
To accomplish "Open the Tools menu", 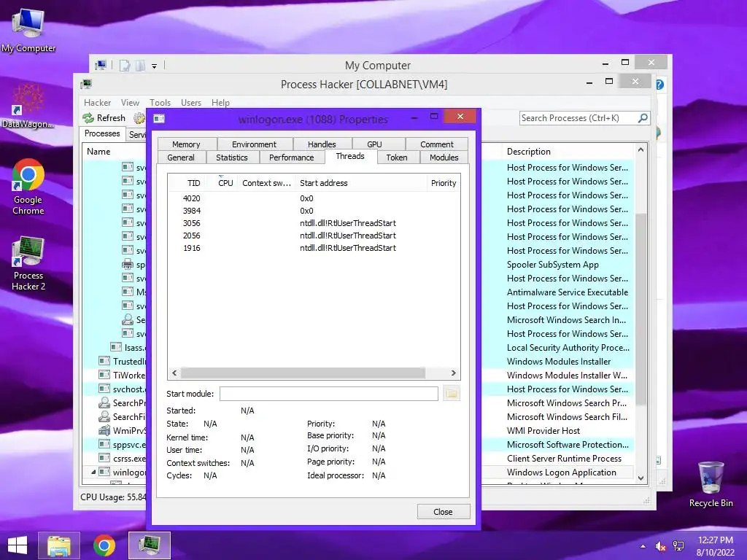I will 160,102.
